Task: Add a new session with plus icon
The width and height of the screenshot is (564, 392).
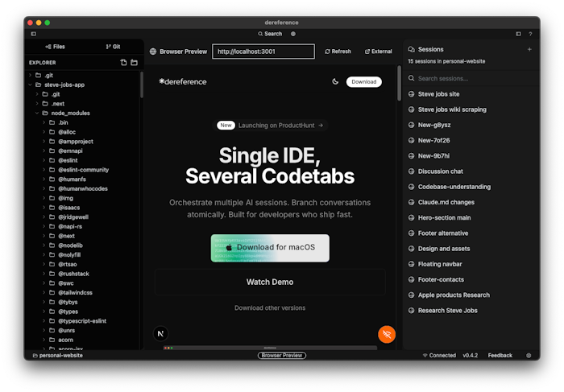Action: pyautogui.click(x=529, y=49)
